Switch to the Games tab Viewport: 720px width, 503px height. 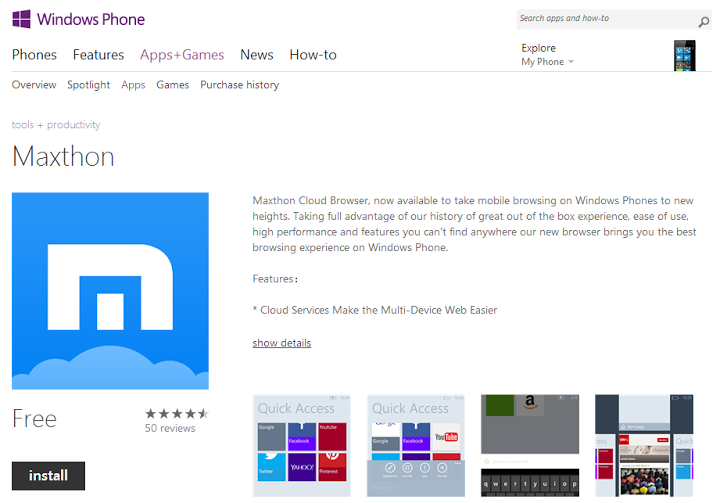(173, 85)
